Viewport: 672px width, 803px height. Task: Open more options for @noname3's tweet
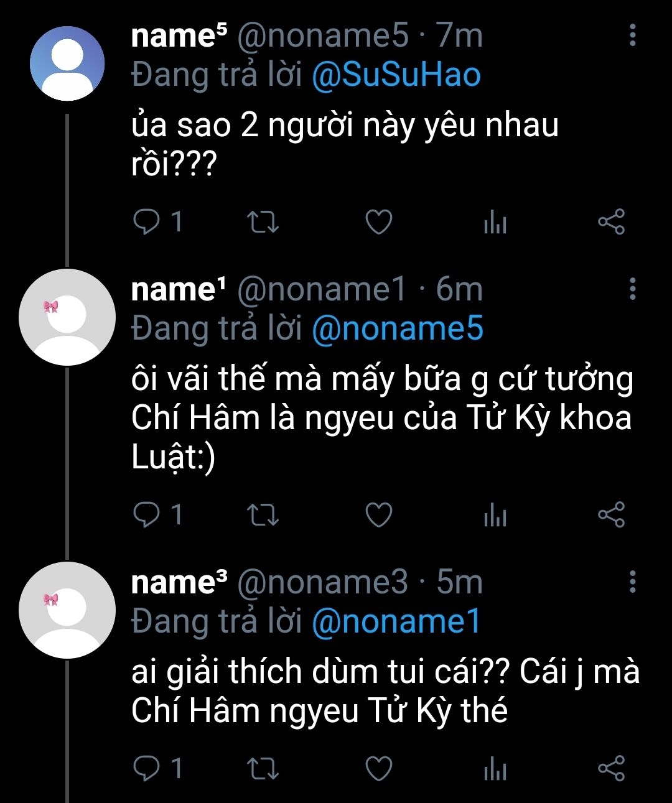tap(632, 582)
